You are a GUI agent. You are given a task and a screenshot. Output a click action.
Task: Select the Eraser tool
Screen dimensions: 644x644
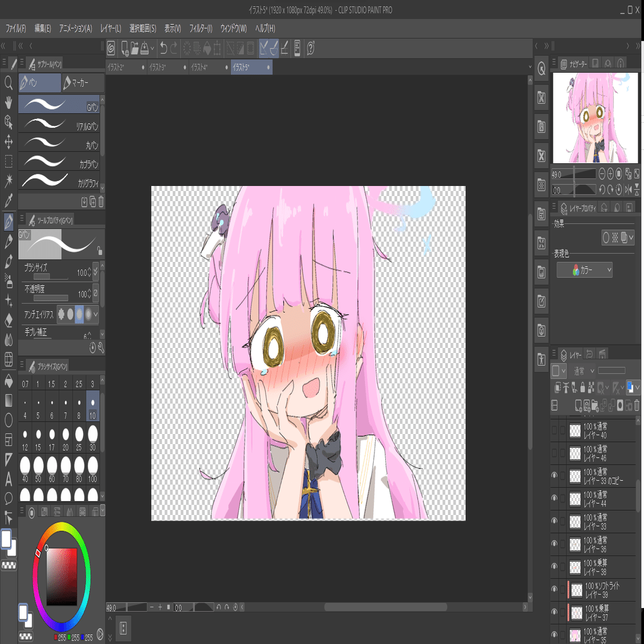coord(8,320)
